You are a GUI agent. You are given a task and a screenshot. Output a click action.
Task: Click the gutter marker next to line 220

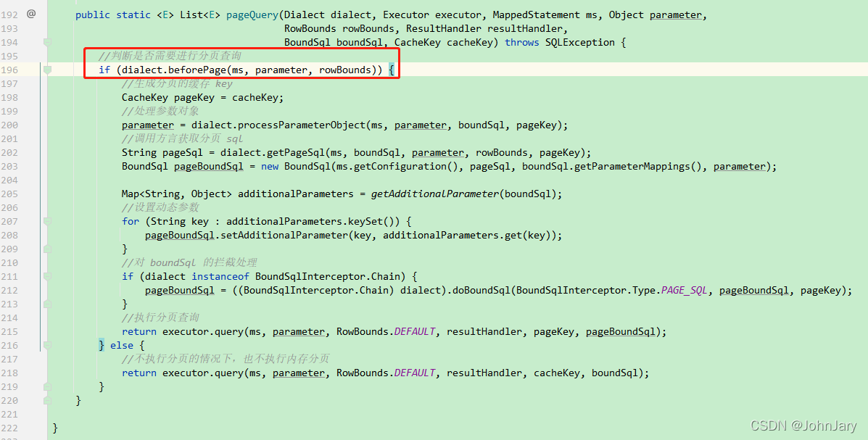pos(46,399)
